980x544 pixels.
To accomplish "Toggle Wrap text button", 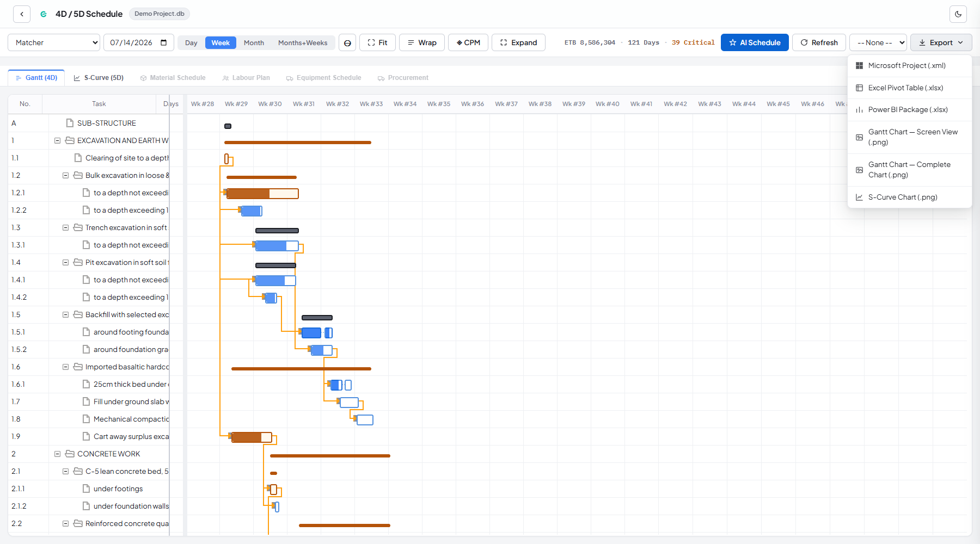I will click(x=422, y=42).
